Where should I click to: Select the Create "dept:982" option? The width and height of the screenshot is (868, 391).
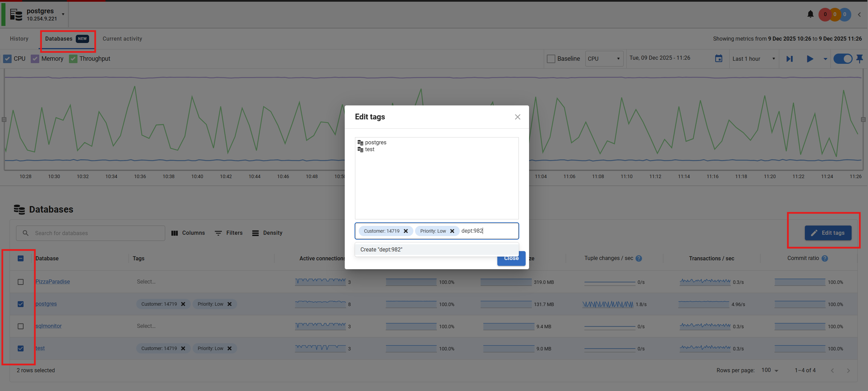point(381,249)
